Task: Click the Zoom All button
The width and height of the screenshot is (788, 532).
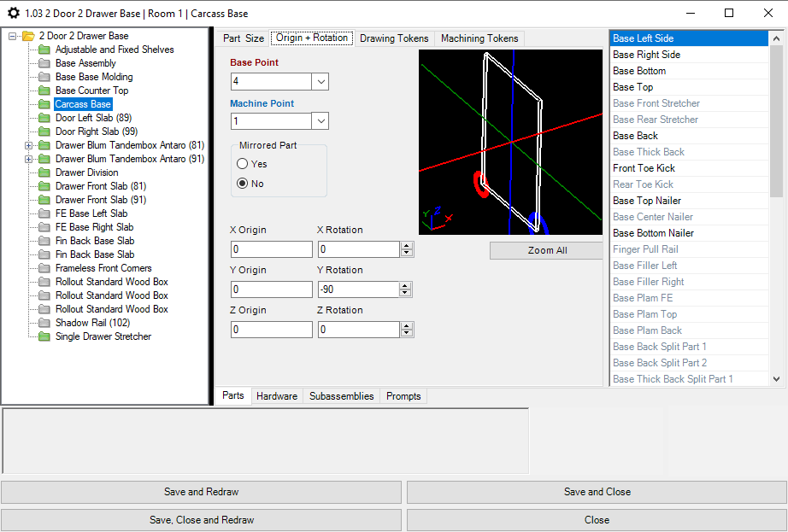Action: [x=547, y=250]
